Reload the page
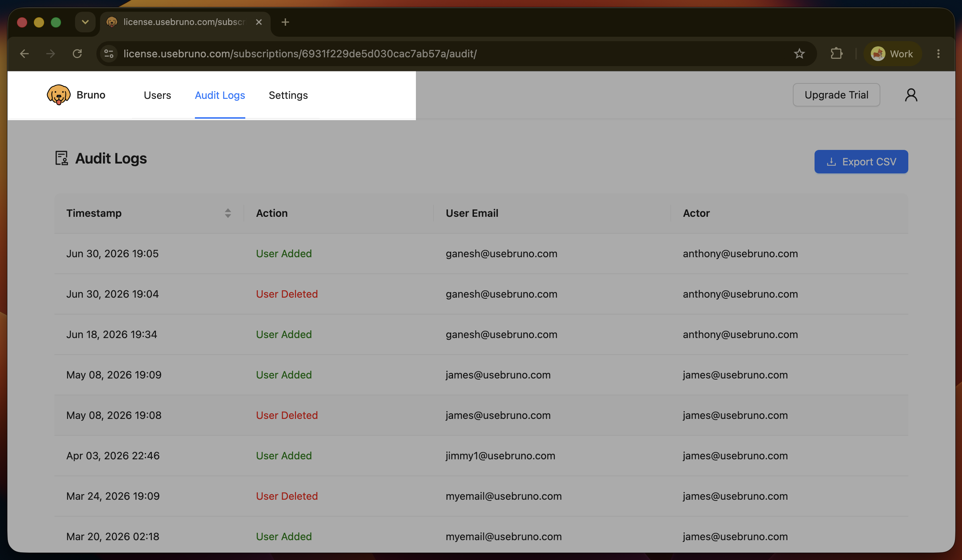Image resolution: width=962 pixels, height=560 pixels. (x=77, y=54)
